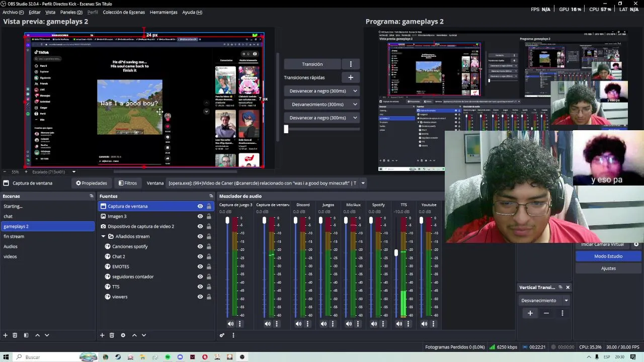The width and height of the screenshot is (644, 362).
Task: Mute the Captura de juego 3 channel
Action: 230,324
